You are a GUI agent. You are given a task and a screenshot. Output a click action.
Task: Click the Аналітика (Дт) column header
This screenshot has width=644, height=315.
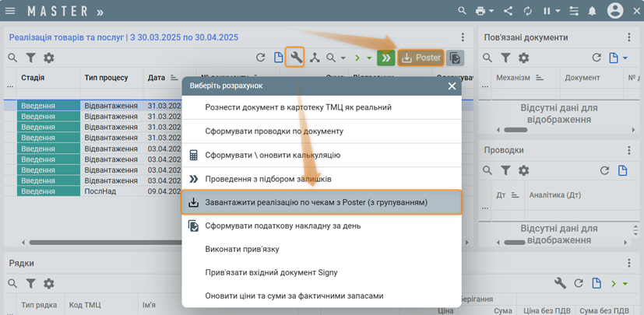point(555,195)
